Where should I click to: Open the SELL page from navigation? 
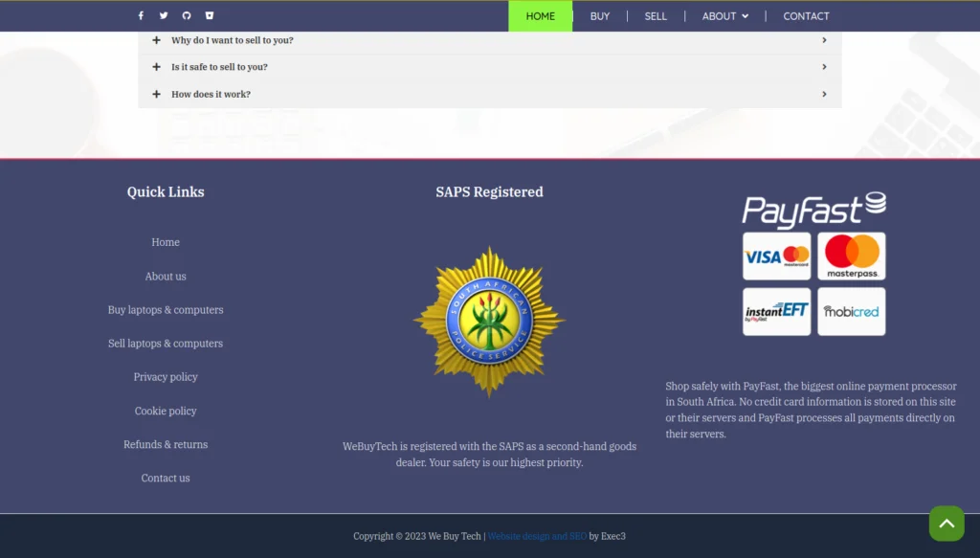[x=656, y=16]
